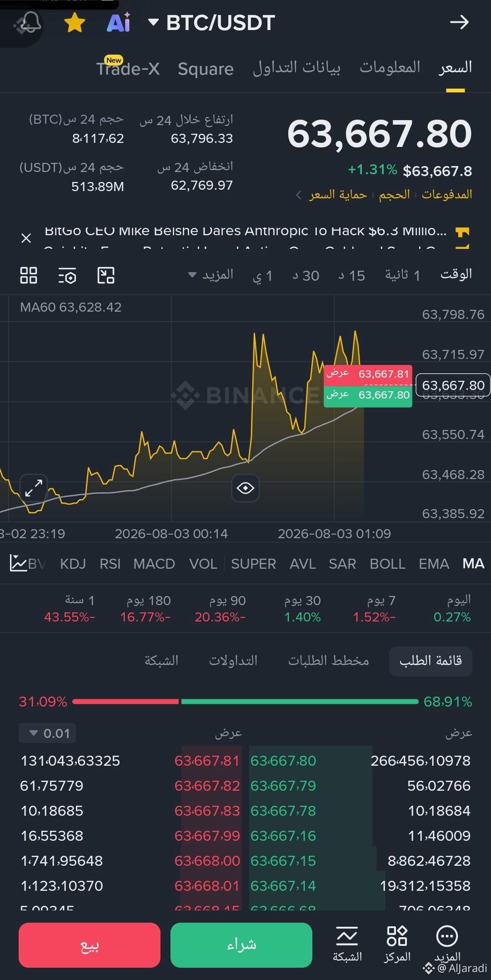The image size is (491, 980).
Task: Switch to the التداولات tab
Action: coord(233,661)
